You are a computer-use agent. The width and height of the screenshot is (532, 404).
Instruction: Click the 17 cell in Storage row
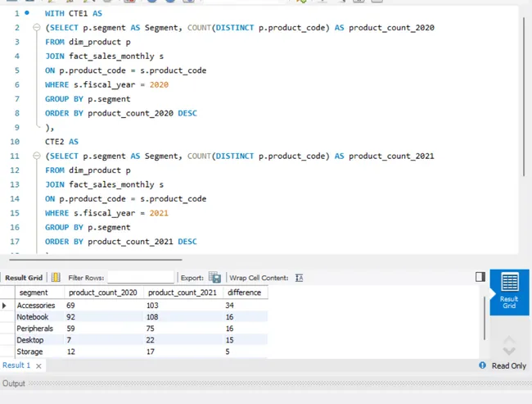183,352
